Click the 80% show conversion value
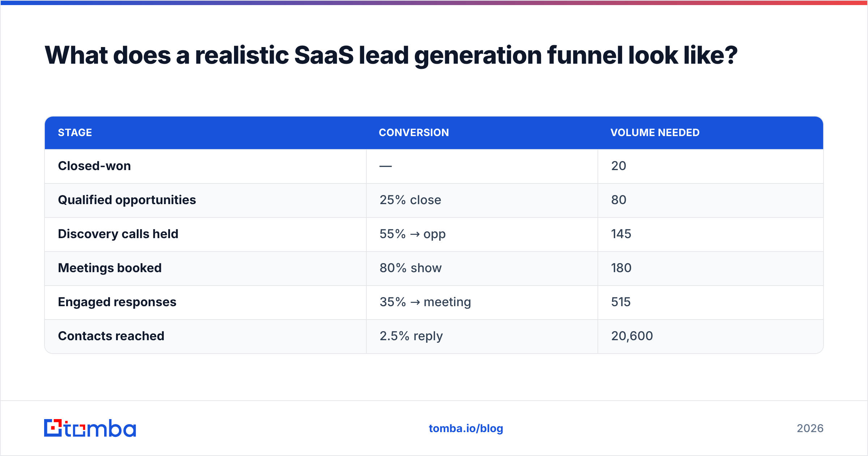Viewport: 868px width, 456px height. [x=410, y=268]
